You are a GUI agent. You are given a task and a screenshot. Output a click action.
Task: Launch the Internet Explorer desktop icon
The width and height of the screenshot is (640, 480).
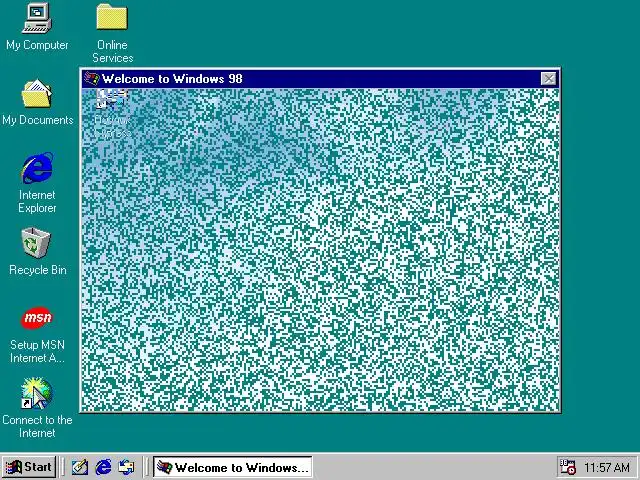37,168
